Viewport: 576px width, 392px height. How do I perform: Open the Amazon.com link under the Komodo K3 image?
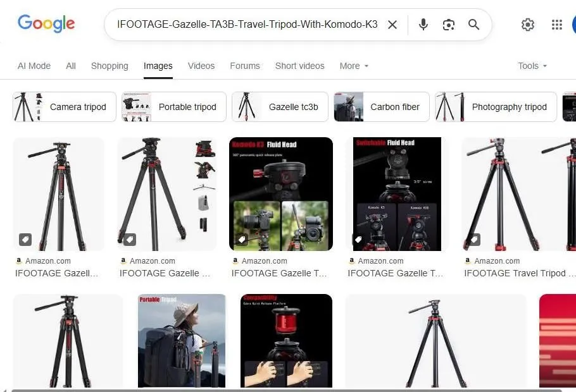point(263,260)
